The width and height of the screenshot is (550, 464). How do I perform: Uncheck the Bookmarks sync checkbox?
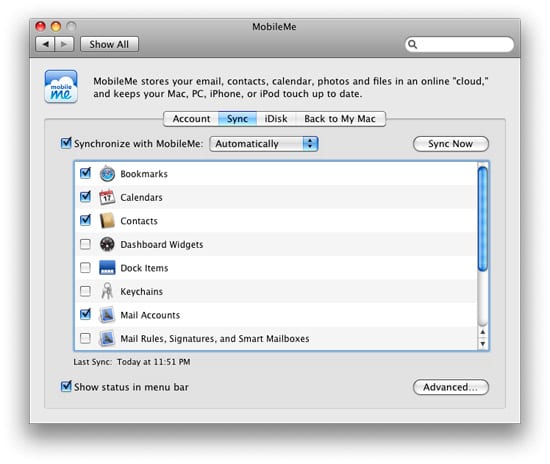coord(85,173)
